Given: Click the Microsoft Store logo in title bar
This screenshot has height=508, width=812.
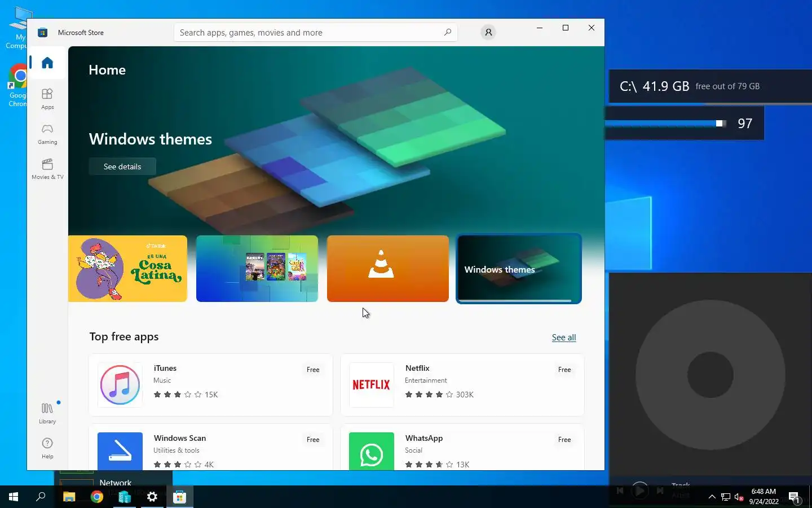Looking at the screenshot, I should tap(42, 33).
